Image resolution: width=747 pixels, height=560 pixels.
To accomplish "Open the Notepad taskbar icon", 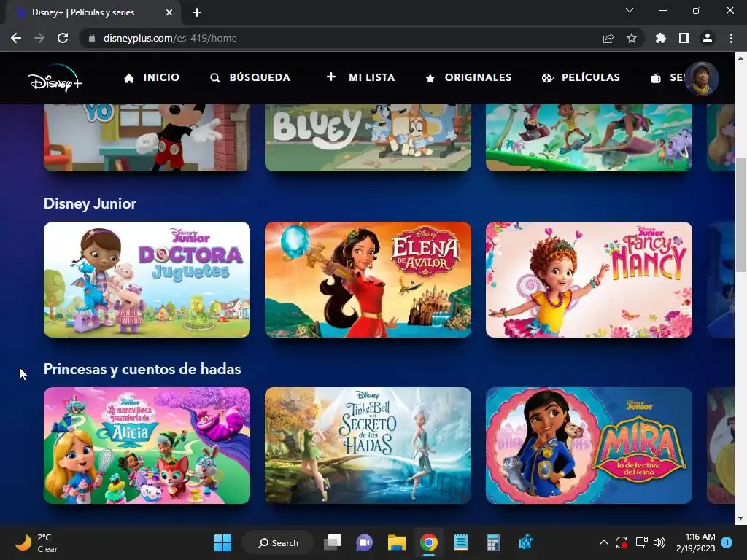I will point(461,542).
